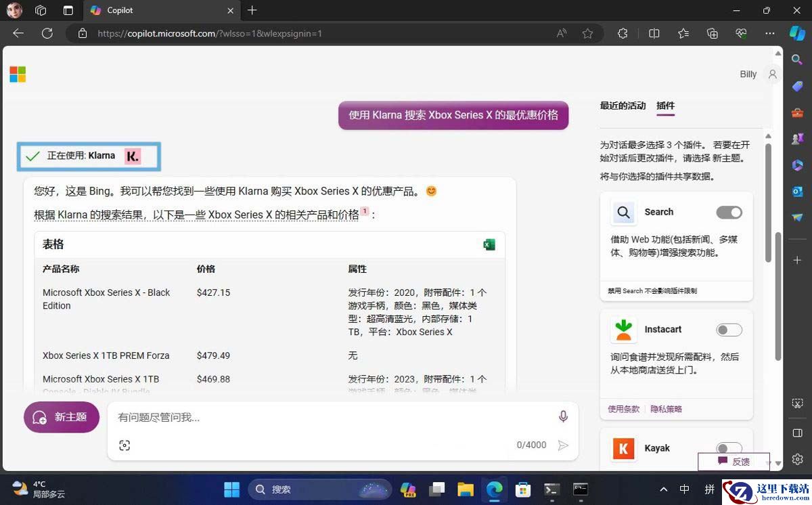This screenshot has width=812, height=505.
Task: Enable the Instacart plugin toggle
Action: tap(729, 330)
